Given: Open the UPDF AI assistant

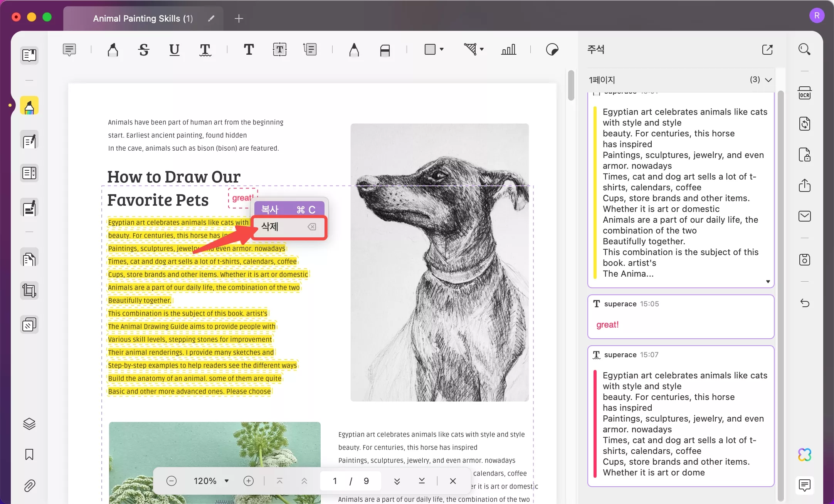Looking at the screenshot, I should click(804, 455).
